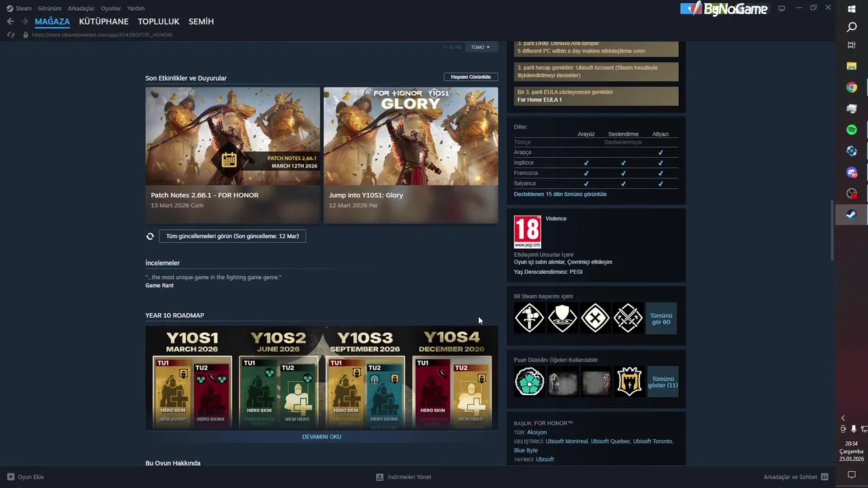Select the green flower points shop item

pos(530,382)
